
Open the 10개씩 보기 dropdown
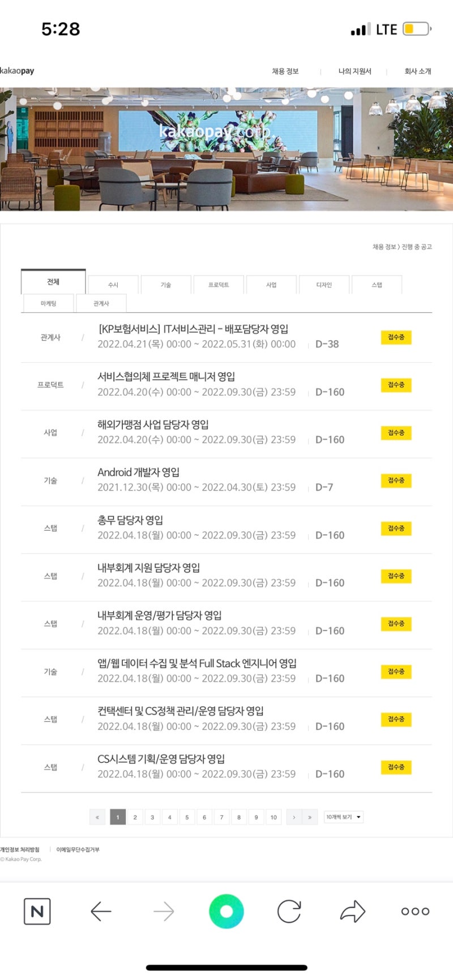coord(343,817)
